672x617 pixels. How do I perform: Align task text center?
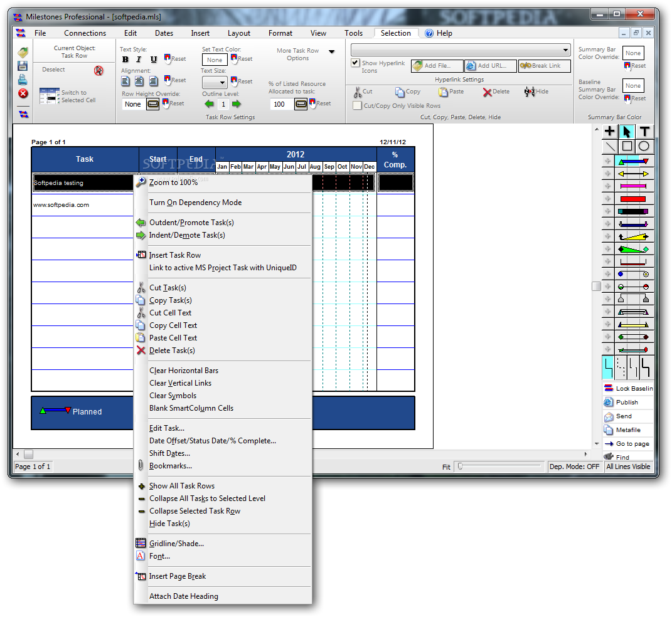(139, 80)
